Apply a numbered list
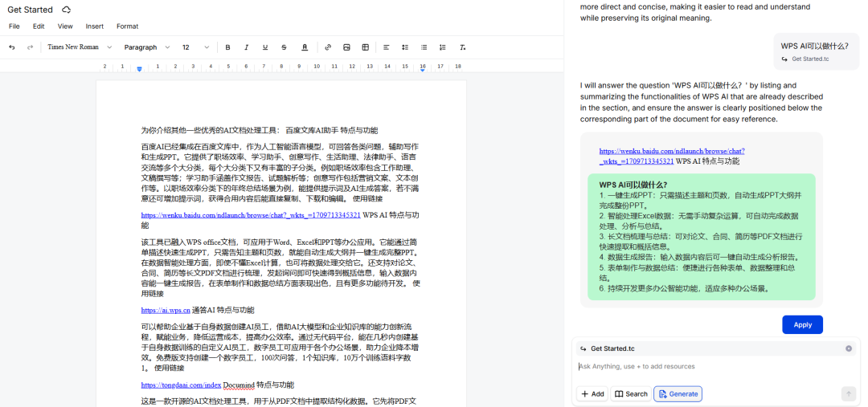Screen dimensions: 868x407 [442, 47]
